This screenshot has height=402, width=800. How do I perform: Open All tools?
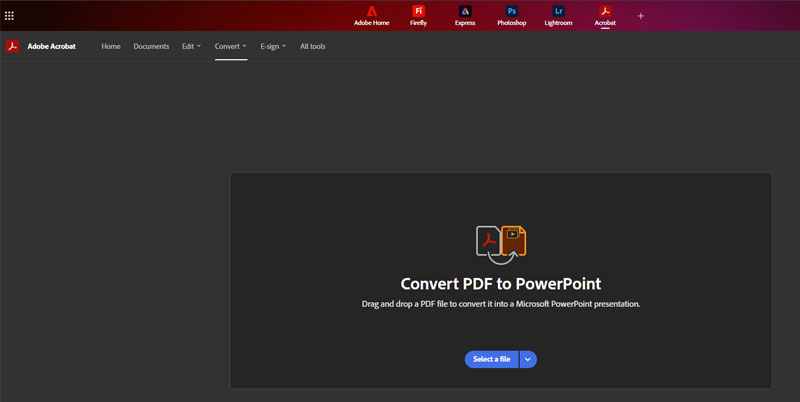coord(313,46)
